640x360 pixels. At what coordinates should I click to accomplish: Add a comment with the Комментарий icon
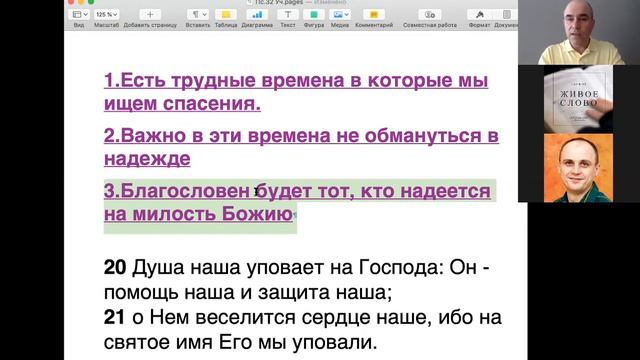373,15
